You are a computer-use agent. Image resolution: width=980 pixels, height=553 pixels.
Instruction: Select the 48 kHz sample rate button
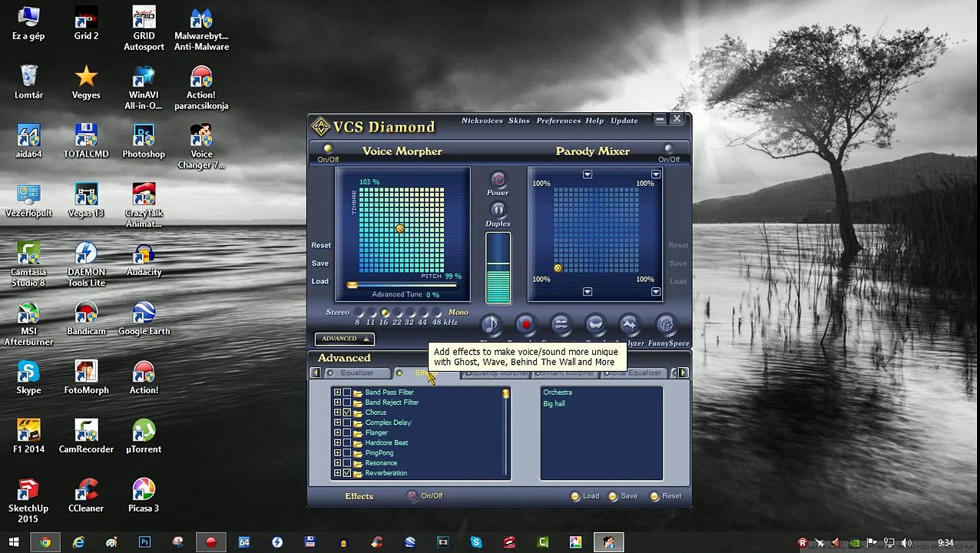pyautogui.click(x=437, y=313)
